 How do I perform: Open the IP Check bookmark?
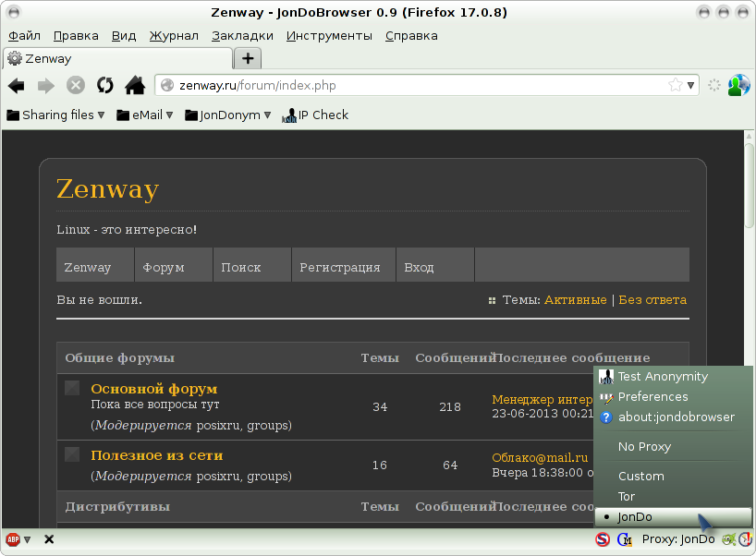pos(315,115)
